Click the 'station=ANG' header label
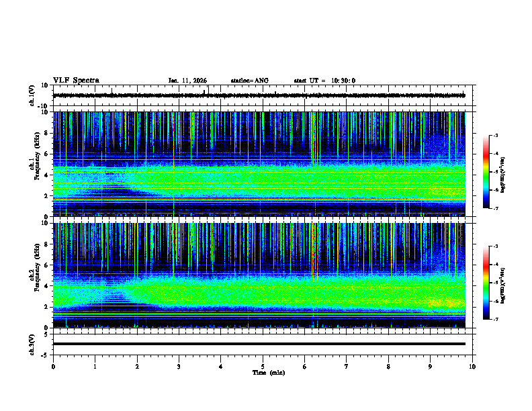This screenshot has height=411, width=532. point(249,81)
